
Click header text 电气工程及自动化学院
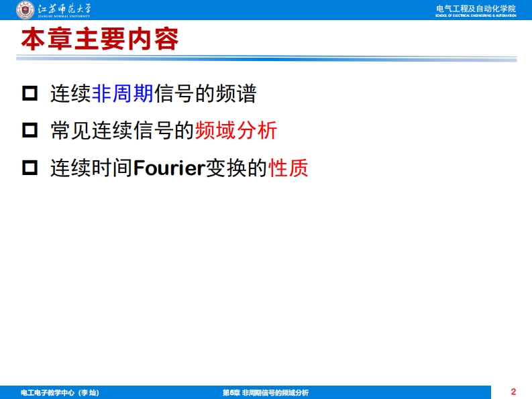coord(476,8)
